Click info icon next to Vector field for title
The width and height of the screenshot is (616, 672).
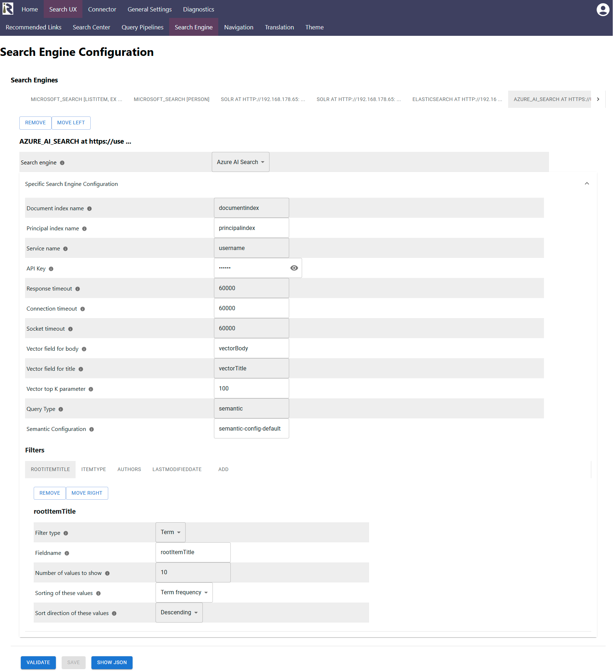(x=81, y=369)
